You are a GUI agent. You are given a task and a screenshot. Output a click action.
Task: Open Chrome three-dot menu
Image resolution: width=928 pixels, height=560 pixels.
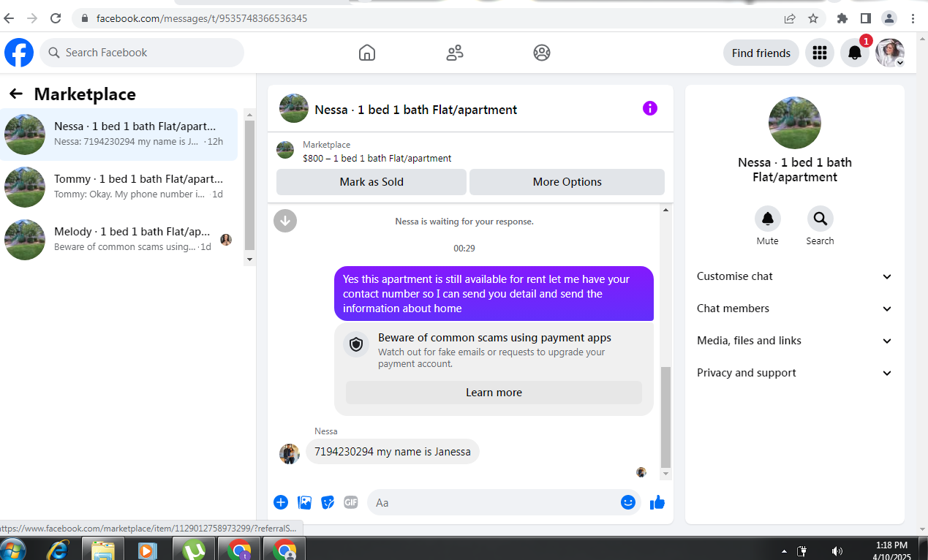point(913,18)
